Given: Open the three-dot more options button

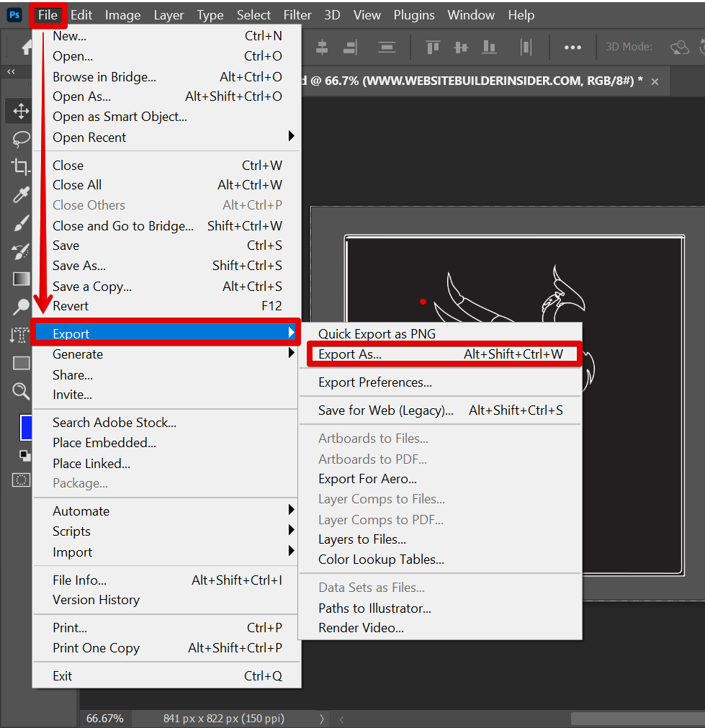Looking at the screenshot, I should (572, 48).
